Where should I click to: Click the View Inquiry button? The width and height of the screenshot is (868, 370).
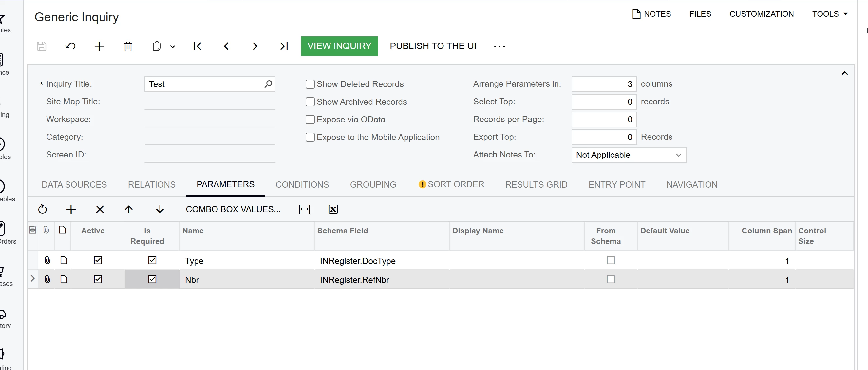[339, 46]
